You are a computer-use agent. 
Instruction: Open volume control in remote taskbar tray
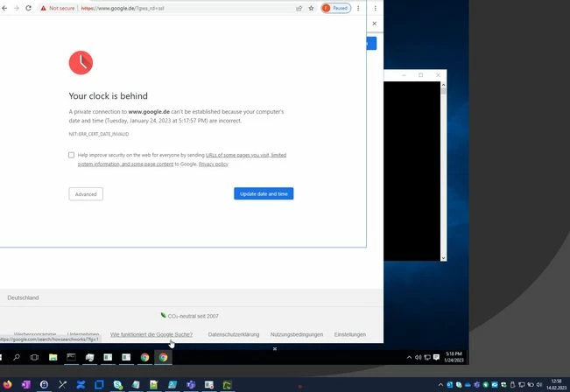(418, 358)
